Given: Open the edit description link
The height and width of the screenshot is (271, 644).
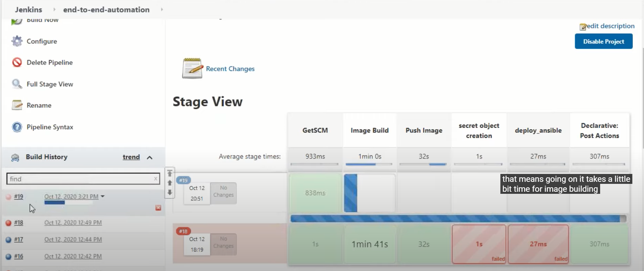Looking at the screenshot, I should [x=610, y=26].
